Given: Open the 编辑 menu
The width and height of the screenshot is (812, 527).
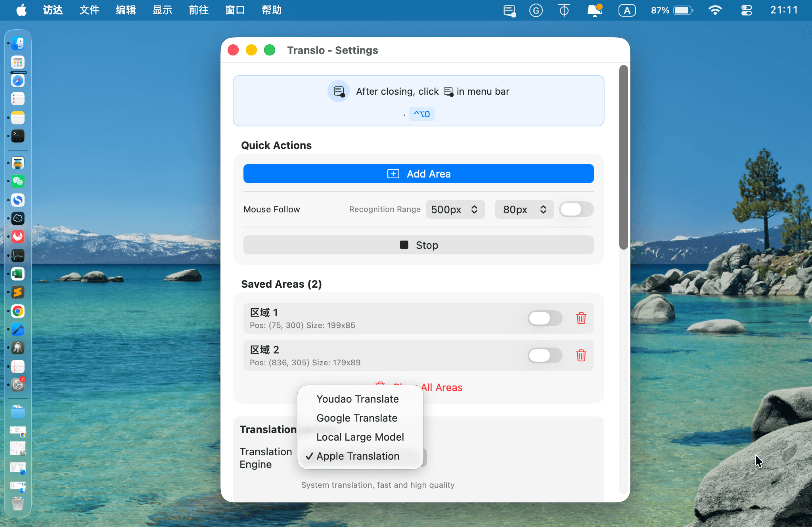Looking at the screenshot, I should (x=126, y=10).
